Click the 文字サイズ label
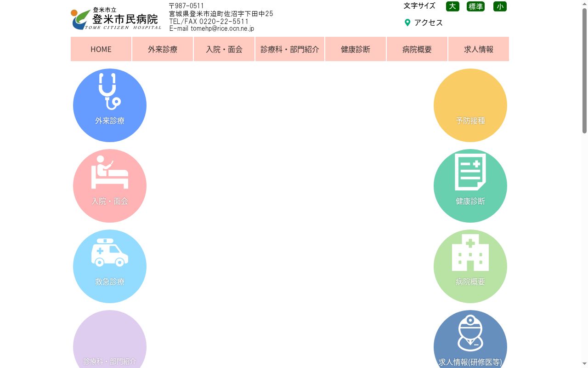The image size is (588, 368). pyautogui.click(x=419, y=6)
